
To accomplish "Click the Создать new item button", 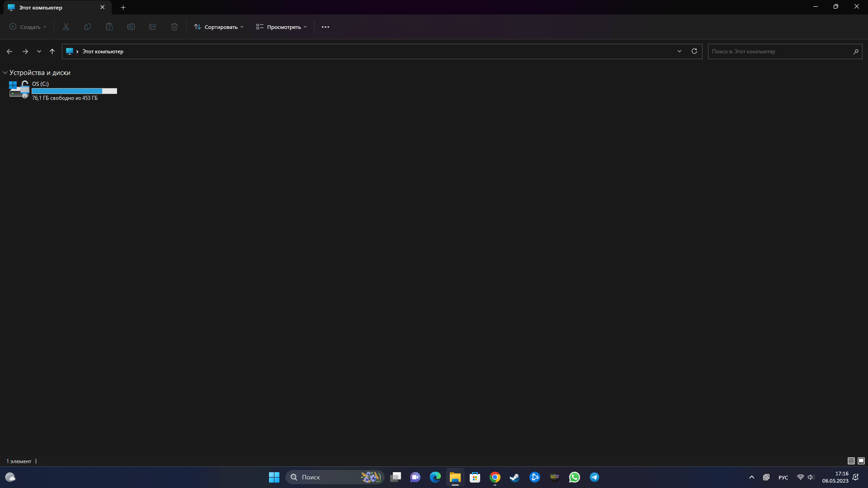I will tap(28, 27).
